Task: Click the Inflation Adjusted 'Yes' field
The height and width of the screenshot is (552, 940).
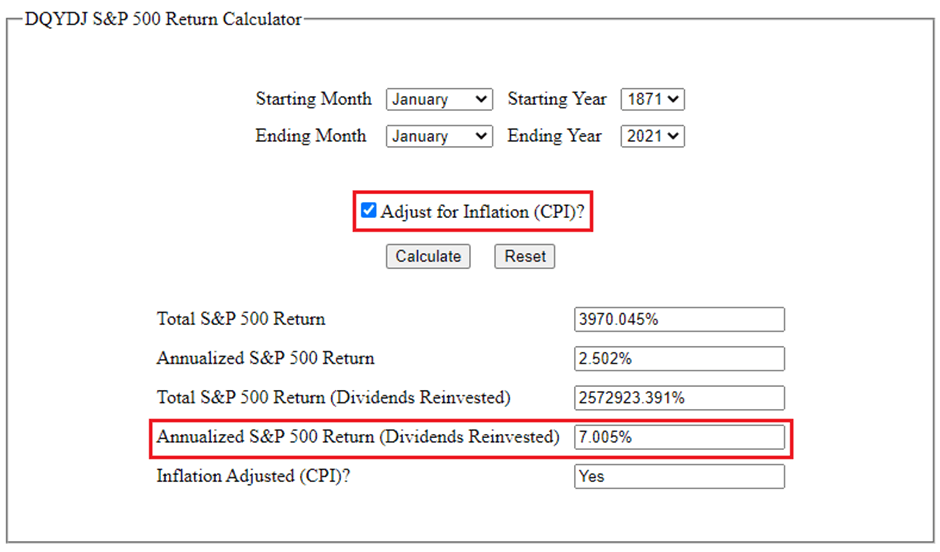Action: click(679, 477)
